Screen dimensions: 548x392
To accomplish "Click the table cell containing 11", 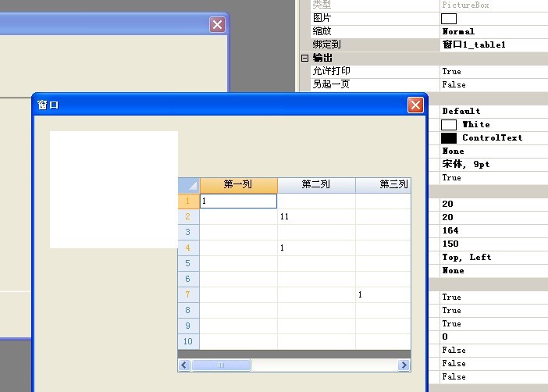I will pos(316,216).
